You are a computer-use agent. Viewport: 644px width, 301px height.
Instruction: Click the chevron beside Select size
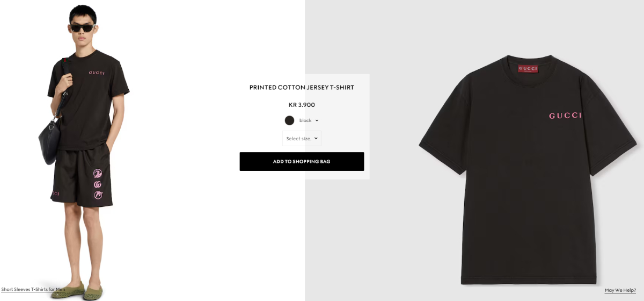click(316, 139)
